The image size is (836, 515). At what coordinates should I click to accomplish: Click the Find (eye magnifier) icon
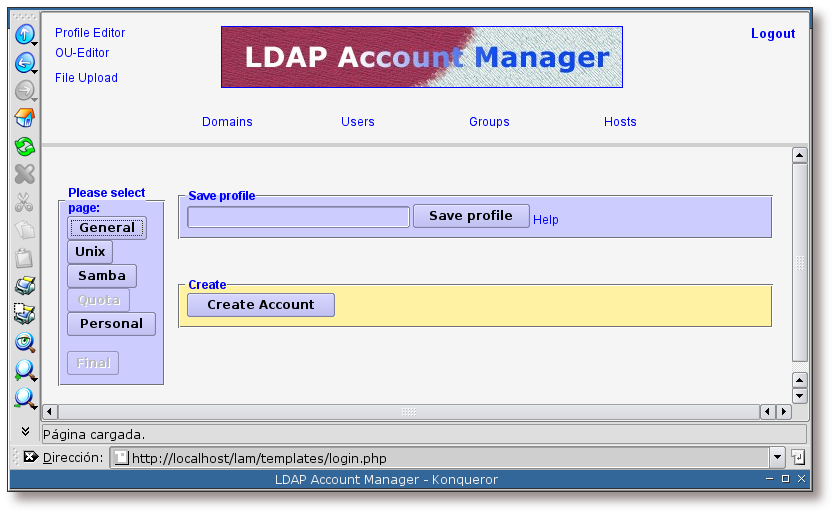[25, 343]
